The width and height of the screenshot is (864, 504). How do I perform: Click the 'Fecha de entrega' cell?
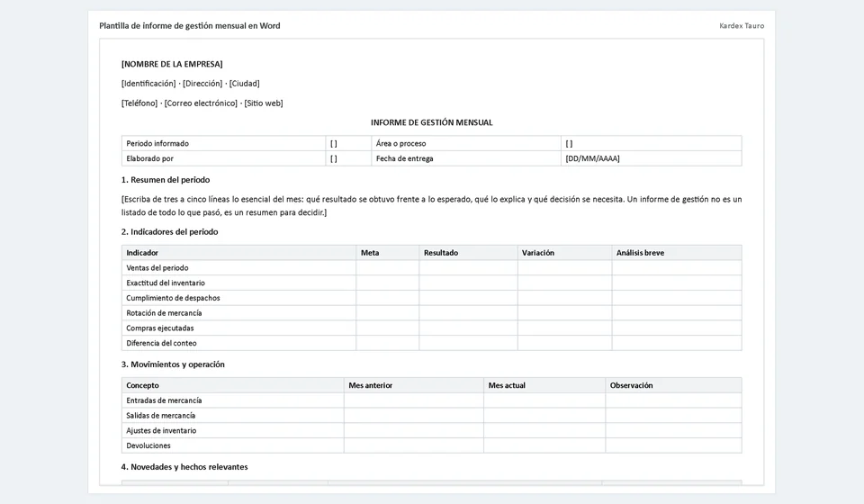(466, 158)
